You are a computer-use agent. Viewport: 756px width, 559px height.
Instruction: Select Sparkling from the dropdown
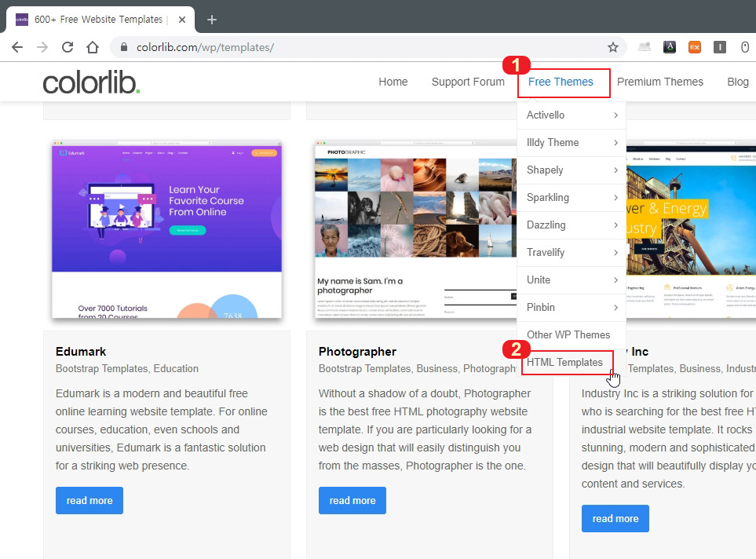pos(548,197)
